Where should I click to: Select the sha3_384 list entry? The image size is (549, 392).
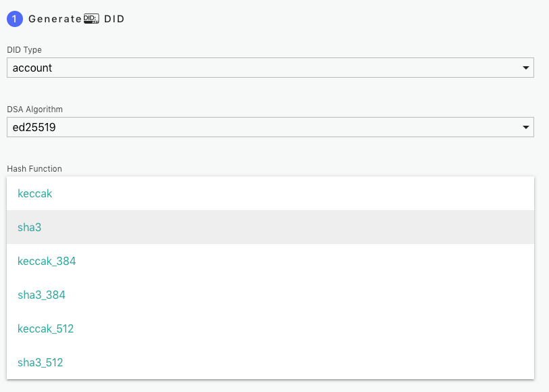click(x=270, y=295)
